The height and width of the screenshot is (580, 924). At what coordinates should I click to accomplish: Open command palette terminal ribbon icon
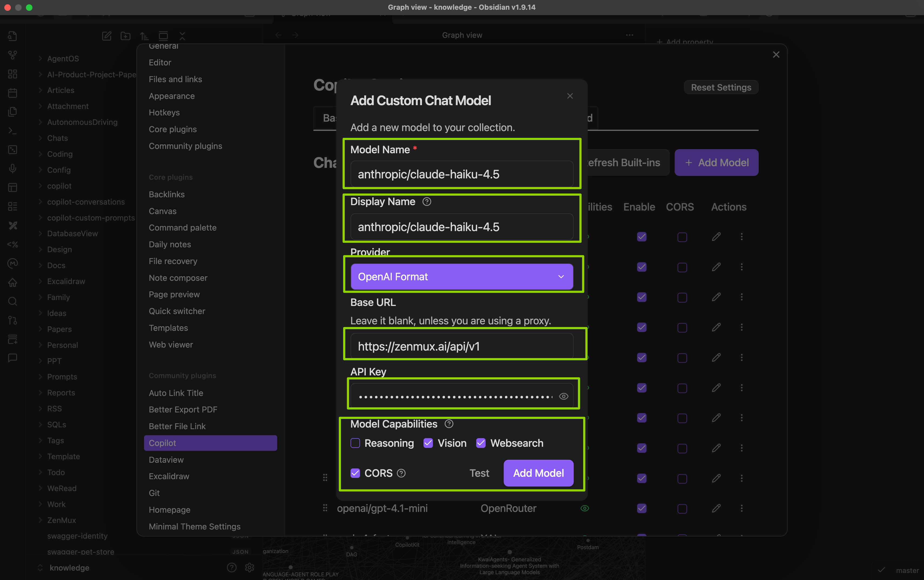[13, 131]
